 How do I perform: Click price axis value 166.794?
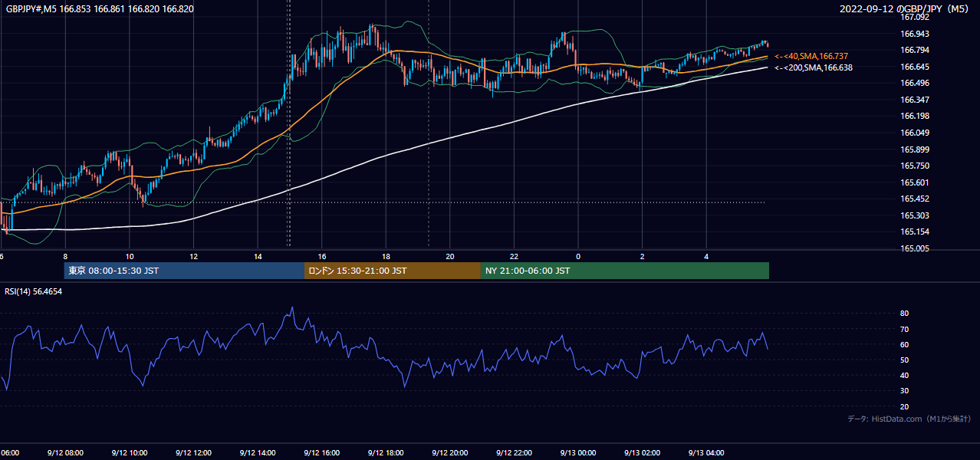[915, 50]
